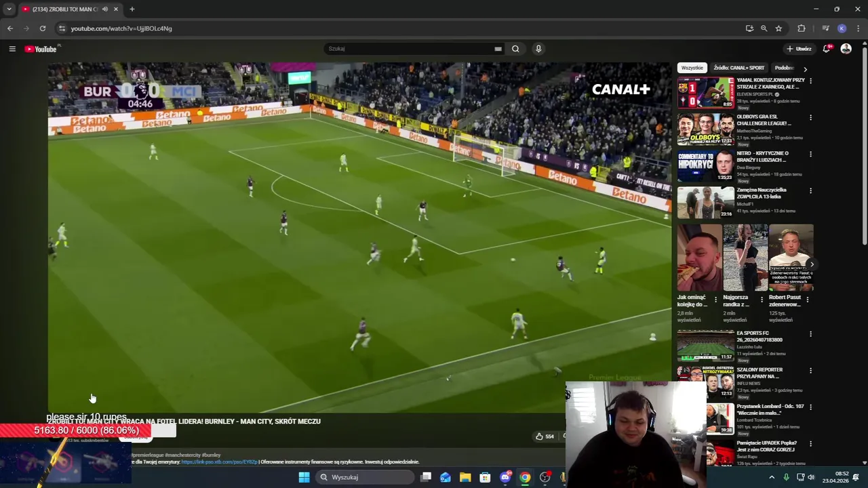
Task: Open Chrome three-dot menu
Action: pyautogui.click(x=859, y=28)
